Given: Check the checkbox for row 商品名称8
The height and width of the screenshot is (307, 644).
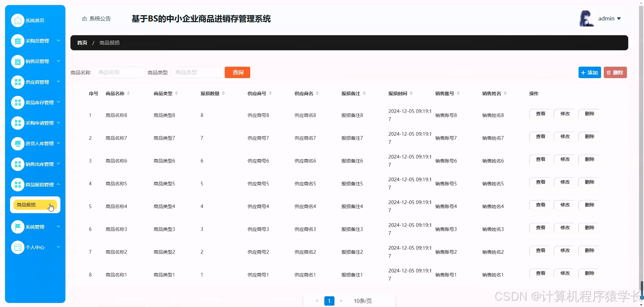Looking at the screenshot, I should 74,115.
